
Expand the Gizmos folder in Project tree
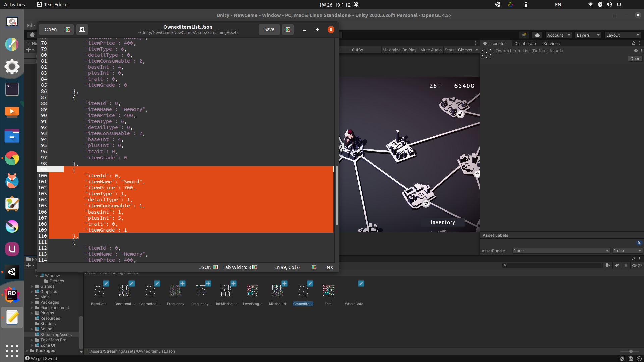click(32, 286)
